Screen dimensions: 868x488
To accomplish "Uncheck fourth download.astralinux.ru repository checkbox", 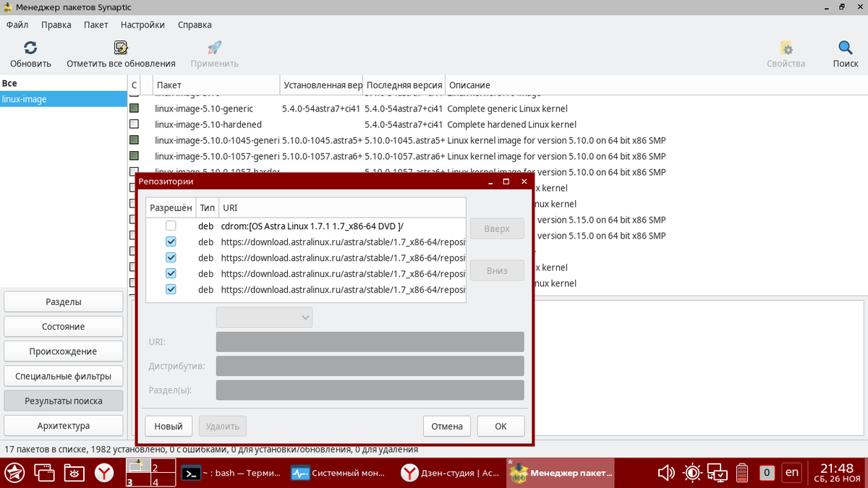I will coord(171,290).
